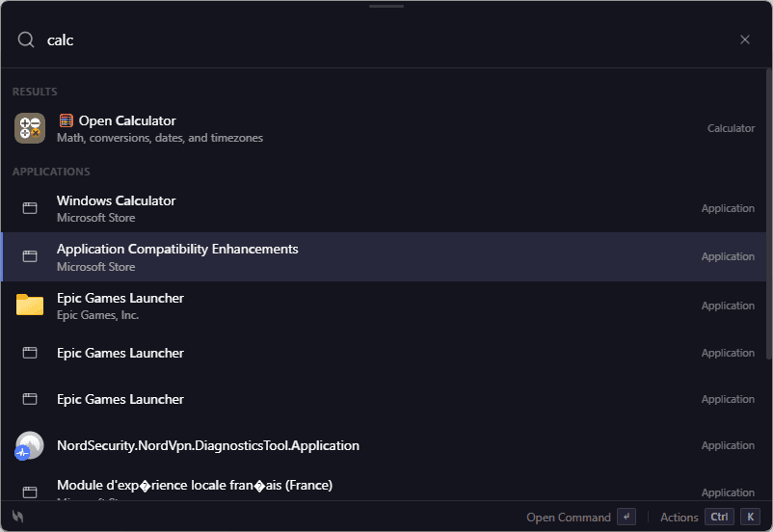Open the Calculator result icon
The height and width of the screenshot is (532, 773).
coord(30,128)
